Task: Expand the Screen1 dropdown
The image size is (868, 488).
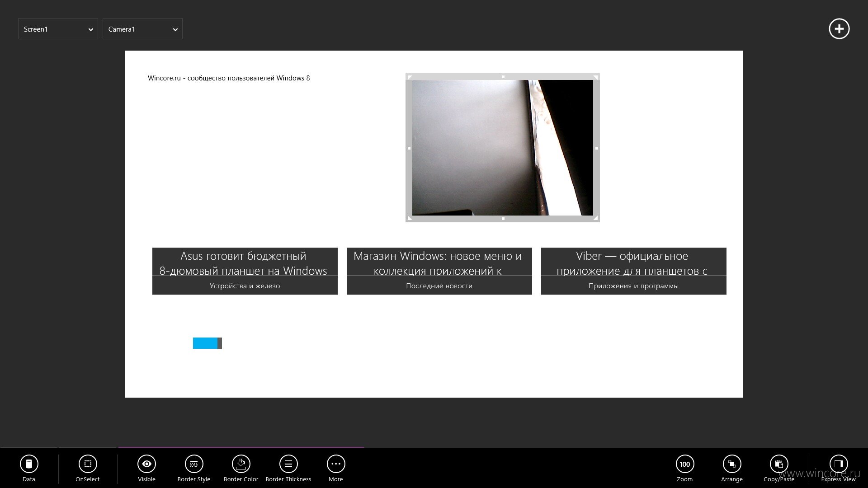Action: tap(58, 29)
